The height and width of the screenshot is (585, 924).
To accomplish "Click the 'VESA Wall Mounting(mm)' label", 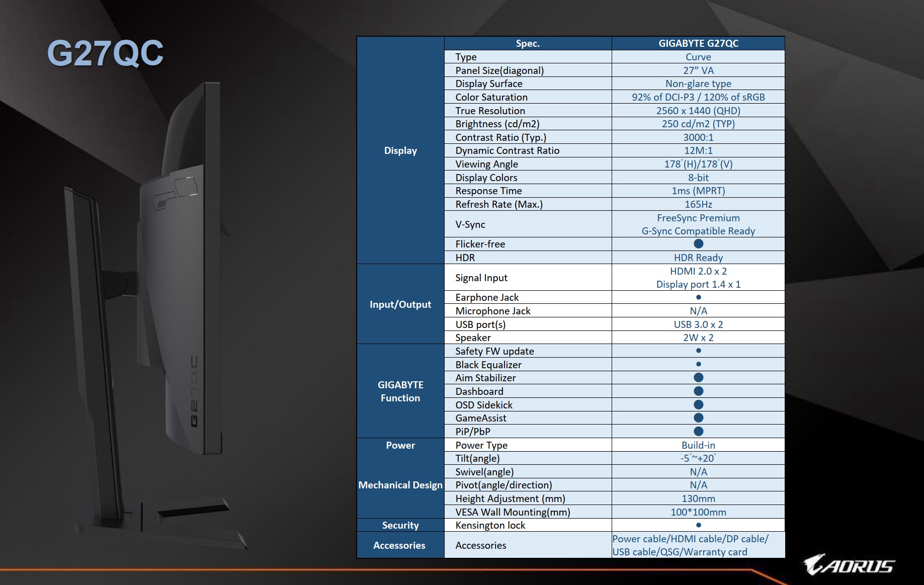I will pos(513,512).
